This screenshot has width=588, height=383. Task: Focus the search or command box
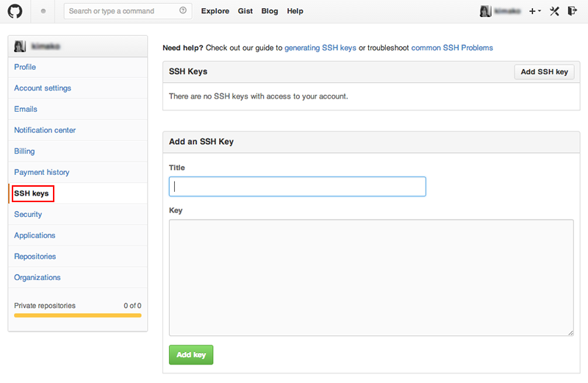pos(121,11)
